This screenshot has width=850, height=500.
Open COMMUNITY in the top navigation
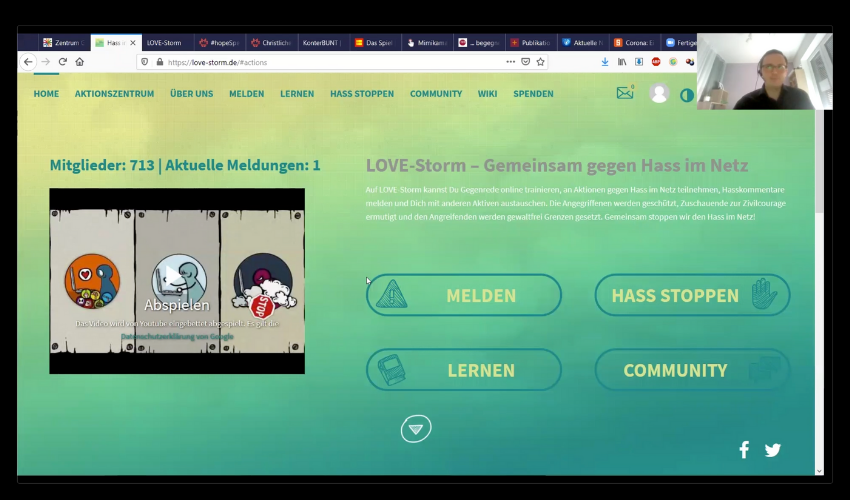436,94
